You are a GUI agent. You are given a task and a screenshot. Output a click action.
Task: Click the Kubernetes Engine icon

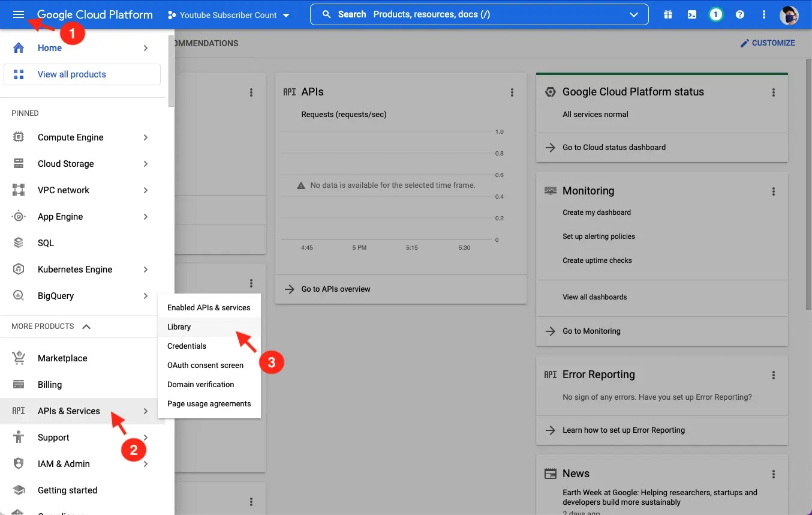click(x=19, y=270)
